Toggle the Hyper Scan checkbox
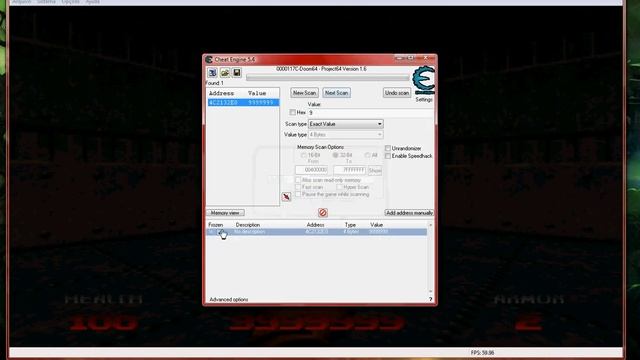 coord(339,187)
